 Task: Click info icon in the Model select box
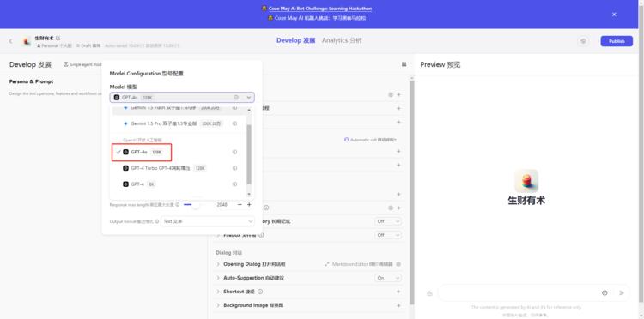pos(236,98)
